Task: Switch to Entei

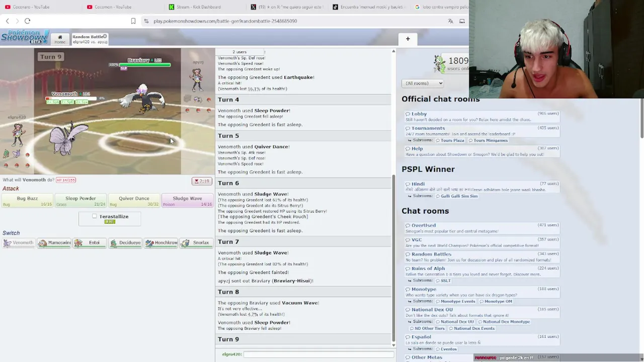Action: pos(90,243)
